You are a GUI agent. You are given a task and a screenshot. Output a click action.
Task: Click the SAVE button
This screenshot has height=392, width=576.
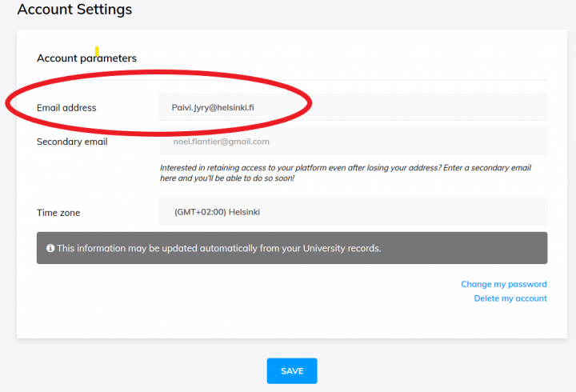click(292, 371)
